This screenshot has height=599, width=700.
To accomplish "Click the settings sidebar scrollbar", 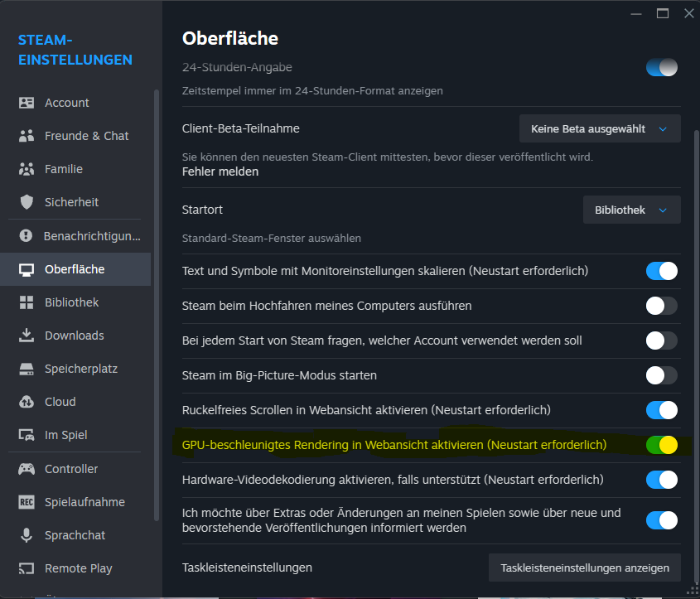I will pos(157,306).
